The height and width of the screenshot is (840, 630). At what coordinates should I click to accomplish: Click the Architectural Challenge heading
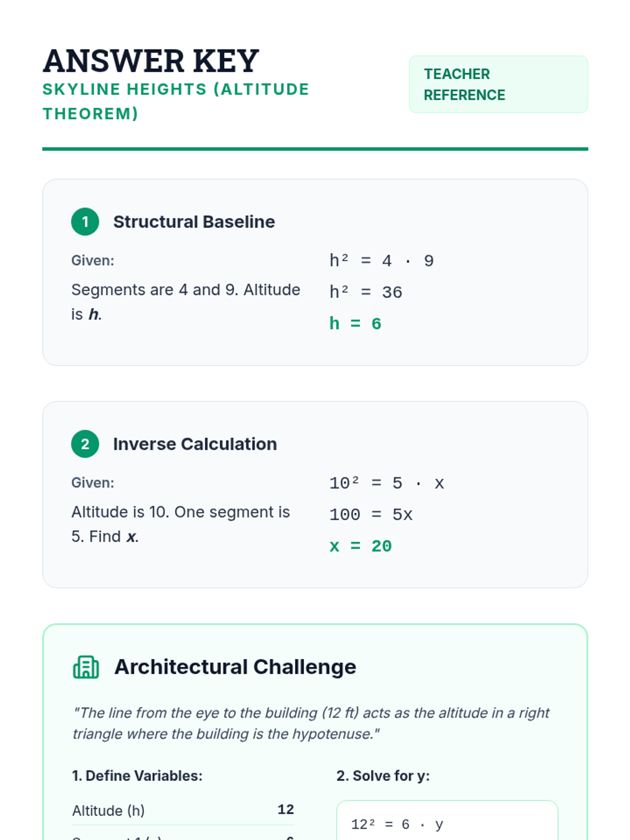tap(235, 667)
